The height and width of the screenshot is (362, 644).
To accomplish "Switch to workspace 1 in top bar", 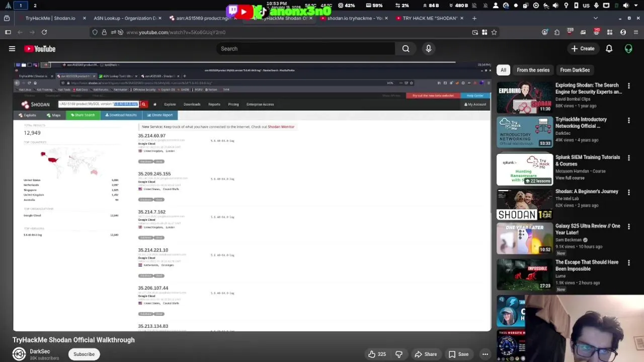I will [x=21, y=6].
